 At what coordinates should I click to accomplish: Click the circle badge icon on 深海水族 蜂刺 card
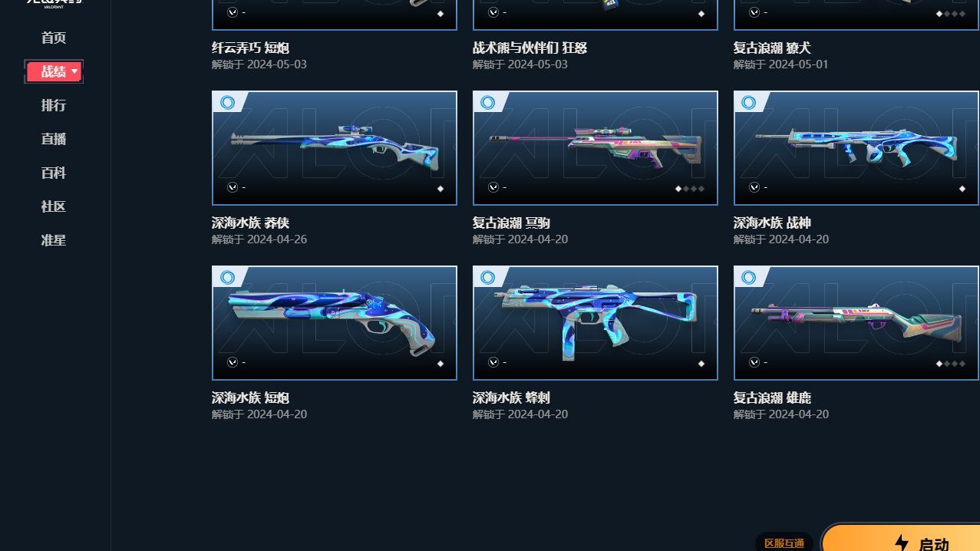[488, 277]
